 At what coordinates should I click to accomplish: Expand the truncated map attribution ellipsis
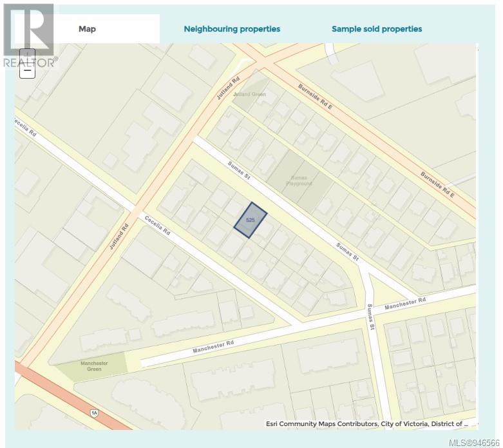tap(471, 424)
